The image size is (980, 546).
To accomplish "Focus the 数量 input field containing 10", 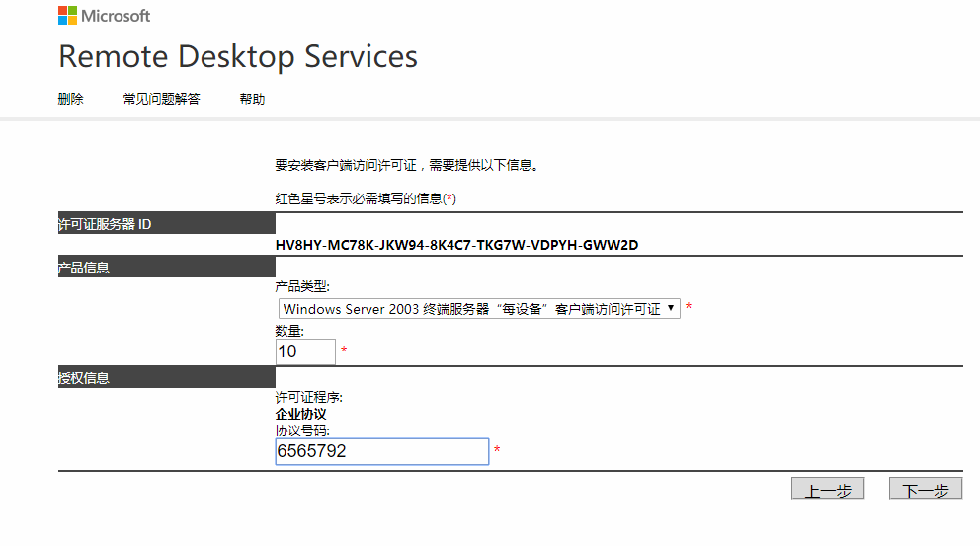I will (x=305, y=351).
